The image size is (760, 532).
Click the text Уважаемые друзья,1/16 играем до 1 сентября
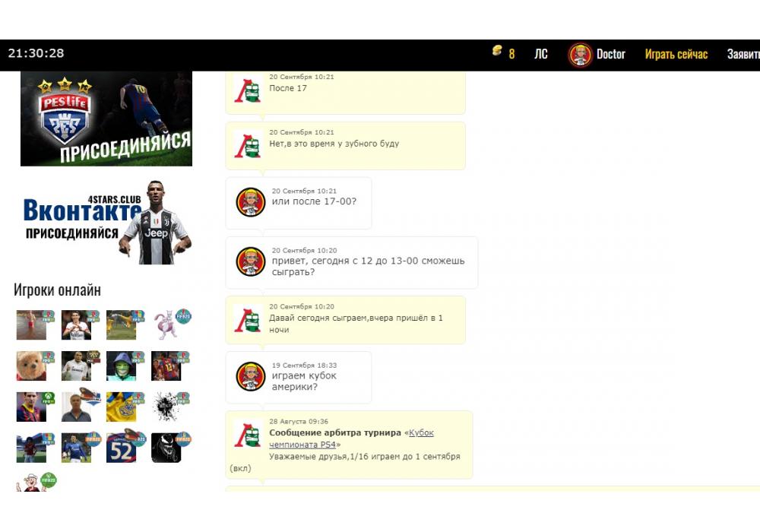pos(365,457)
